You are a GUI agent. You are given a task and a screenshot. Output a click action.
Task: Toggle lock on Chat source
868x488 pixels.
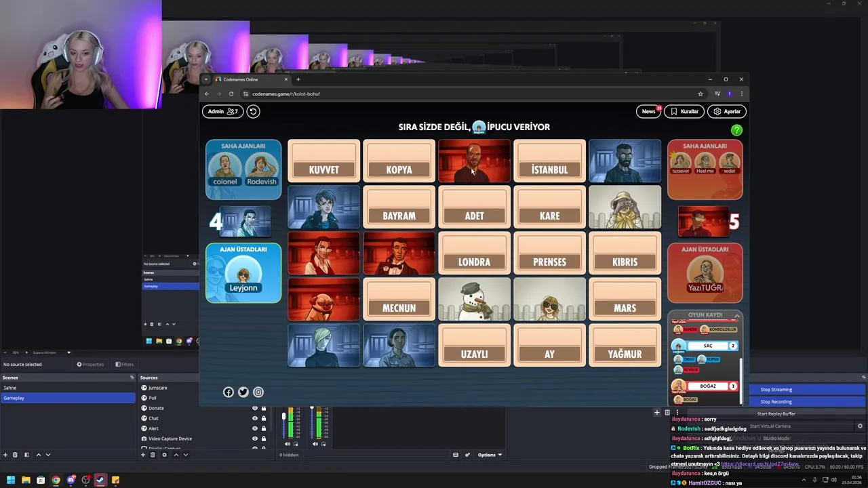click(264, 418)
